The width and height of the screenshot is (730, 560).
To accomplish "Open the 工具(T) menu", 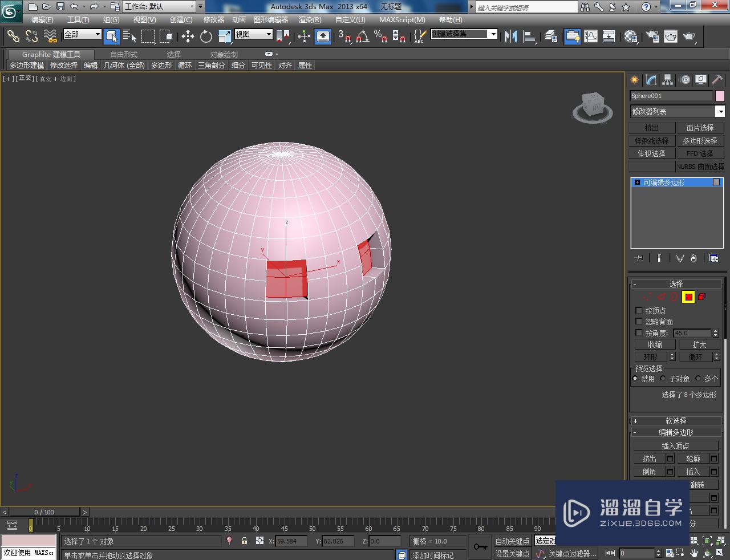I will (78, 19).
